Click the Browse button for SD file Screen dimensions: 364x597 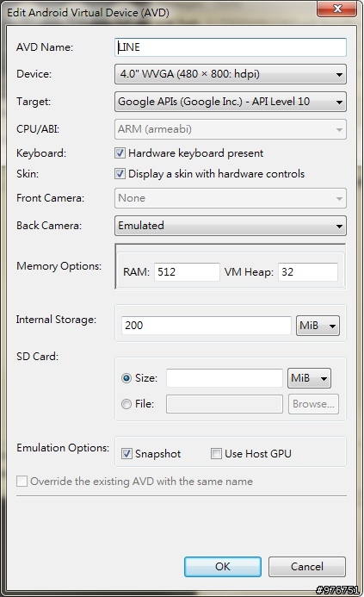[x=313, y=404]
